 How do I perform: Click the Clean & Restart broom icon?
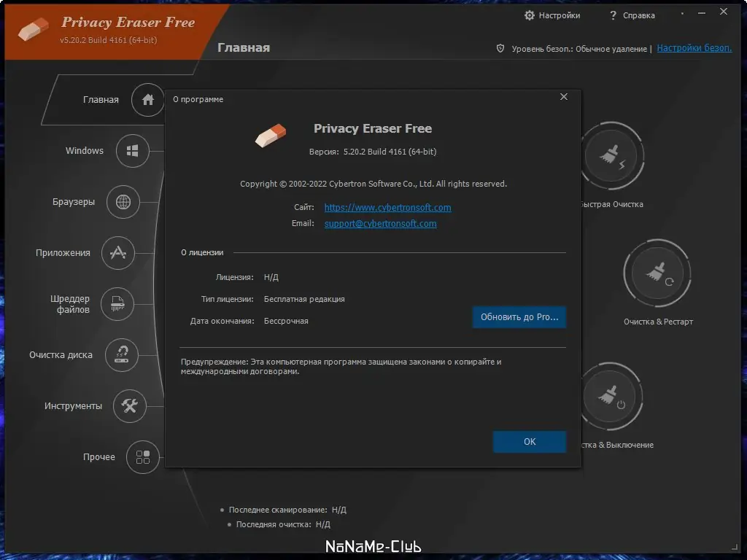point(657,273)
